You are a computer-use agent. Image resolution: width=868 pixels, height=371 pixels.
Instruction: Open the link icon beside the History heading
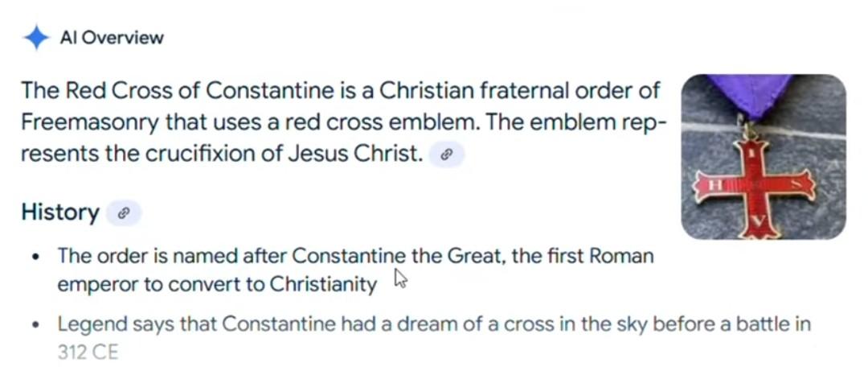tap(124, 213)
